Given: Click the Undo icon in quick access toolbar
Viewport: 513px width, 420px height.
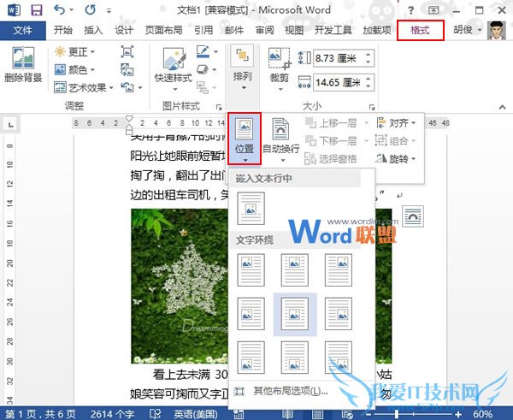Looking at the screenshot, I should point(60,10).
